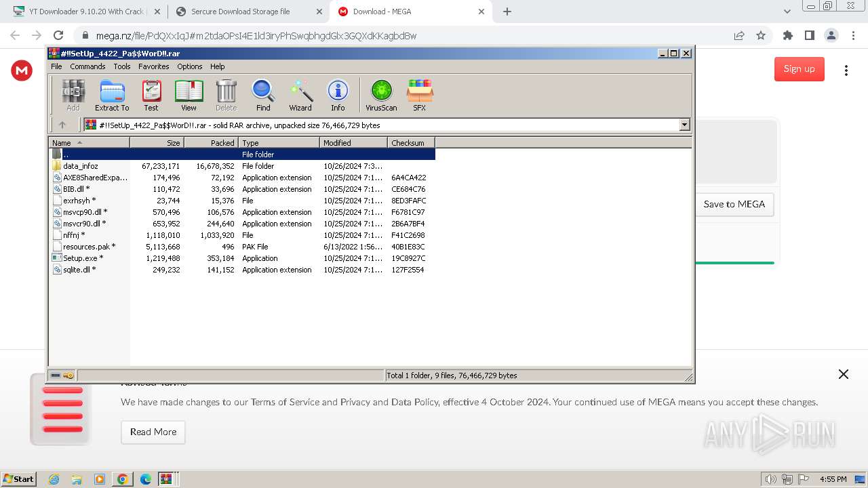868x488 pixels.
Task: Select the msvcr90.dll file
Action: (x=242, y=224)
